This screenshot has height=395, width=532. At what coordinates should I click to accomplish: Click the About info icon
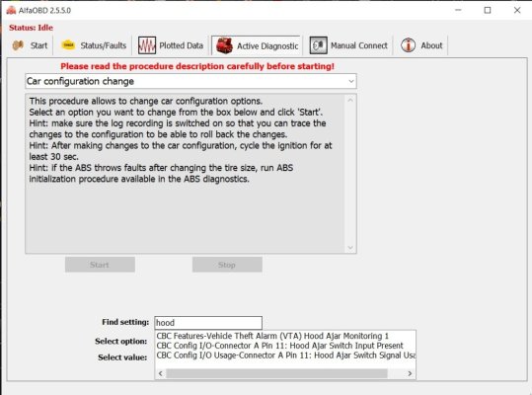(x=408, y=45)
